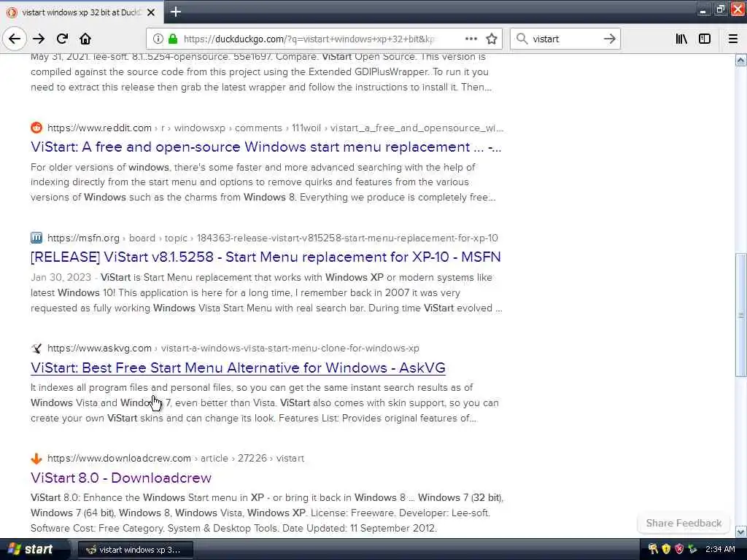The image size is (747, 560).
Task: Click the red shield alert tray icon
Action: (679, 549)
